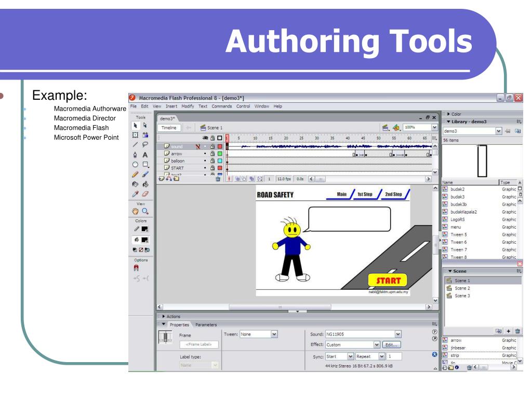Viewport: 532px width, 399px height.
Task: Select the Paint Bucket tool
Action: (x=145, y=184)
